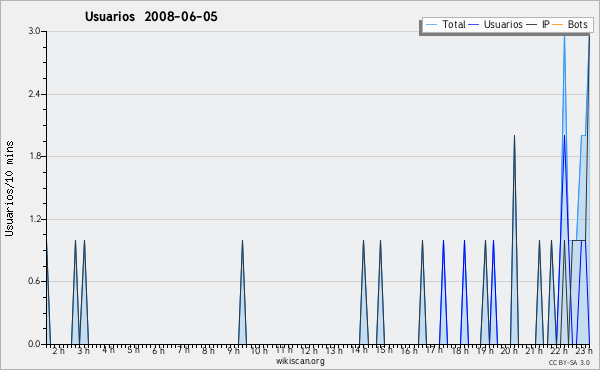Click the 7 h x-axis label
Image resolution: width=600 pixels, height=370 pixels.
pos(183,350)
